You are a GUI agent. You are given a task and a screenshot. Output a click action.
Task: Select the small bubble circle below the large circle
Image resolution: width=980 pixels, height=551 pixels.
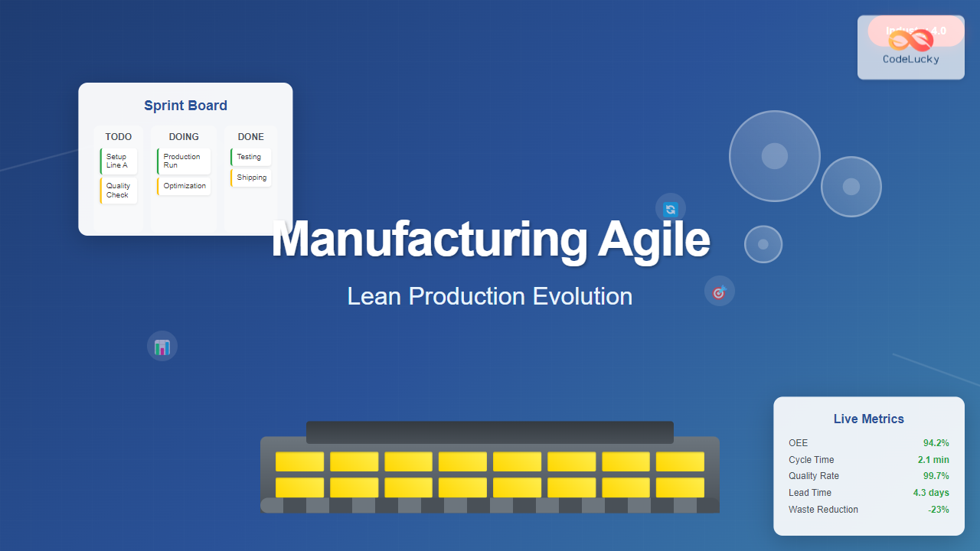[x=763, y=243]
